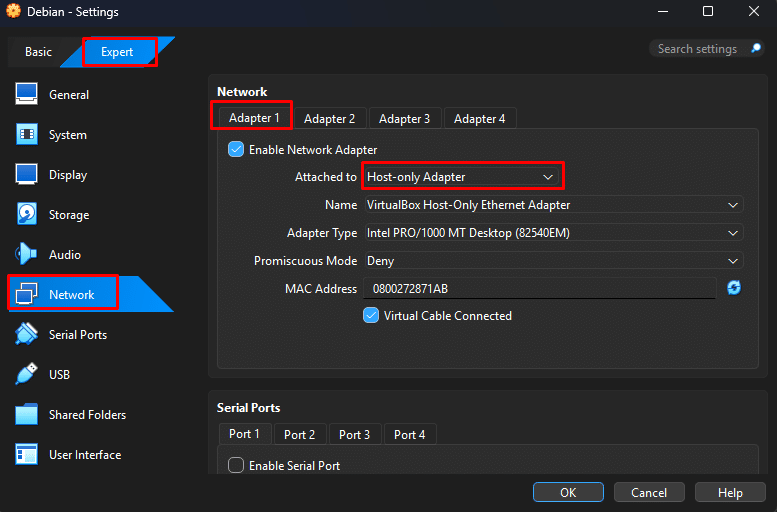The width and height of the screenshot is (777, 512).
Task: Select the serial Port 3 tab
Action: (x=354, y=434)
